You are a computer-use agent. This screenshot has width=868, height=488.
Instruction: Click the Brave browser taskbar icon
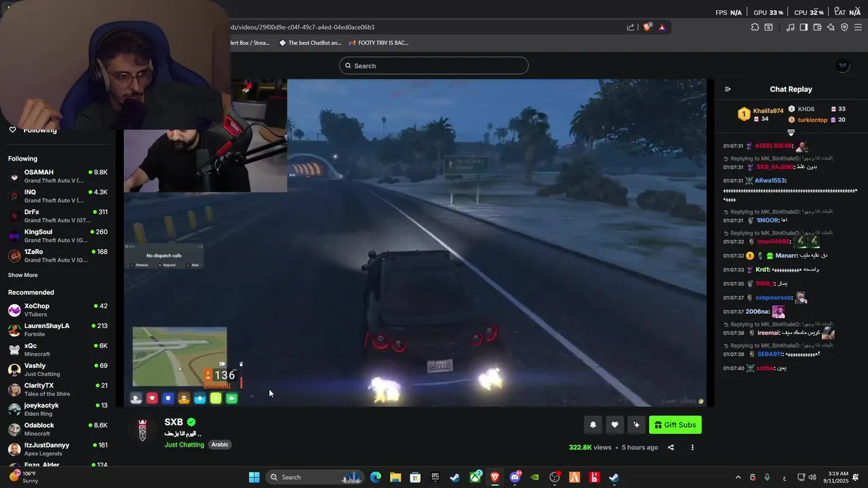click(x=495, y=477)
